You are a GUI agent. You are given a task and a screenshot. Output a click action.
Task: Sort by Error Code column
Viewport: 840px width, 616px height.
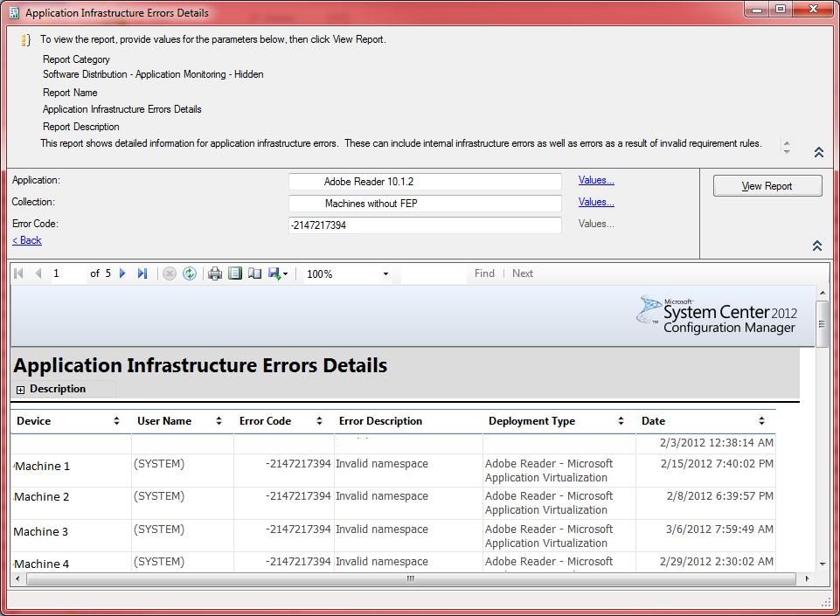(319, 421)
